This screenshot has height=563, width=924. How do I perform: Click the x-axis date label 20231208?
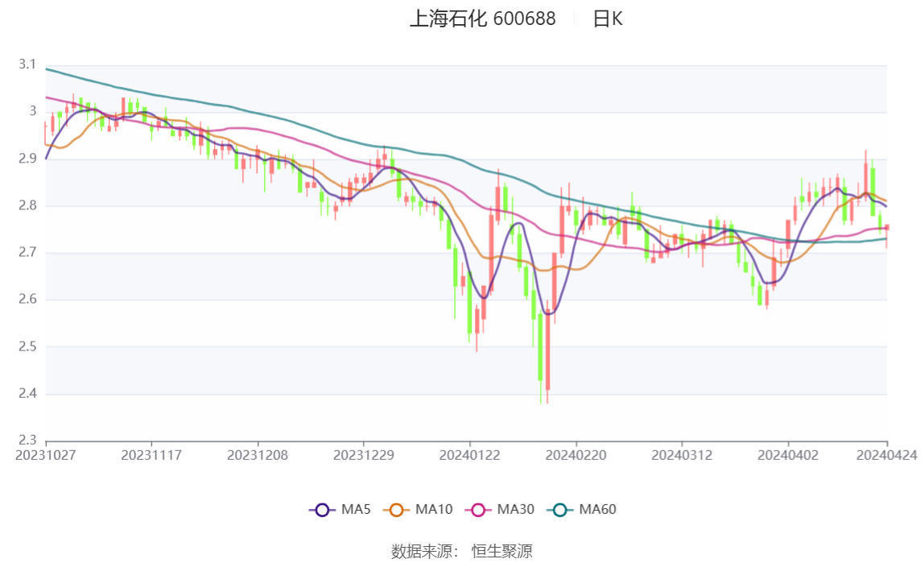(x=258, y=455)
